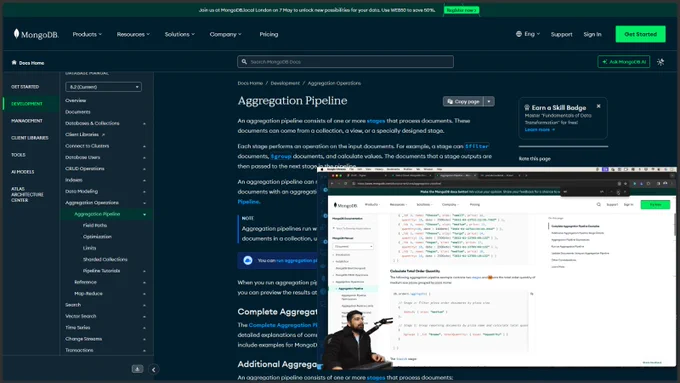Expand the Indexes sidebar section
Viewport: 680px width, 383px height.
point(144,180)
